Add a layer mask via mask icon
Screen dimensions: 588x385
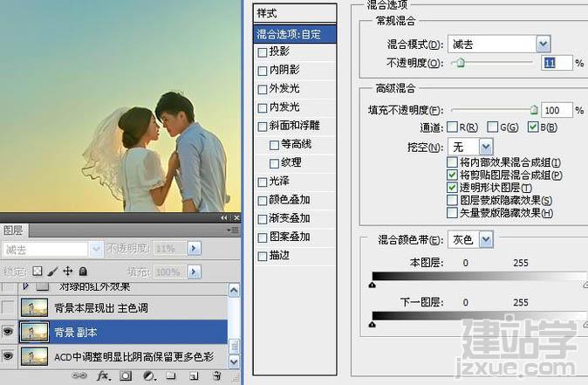126,375
